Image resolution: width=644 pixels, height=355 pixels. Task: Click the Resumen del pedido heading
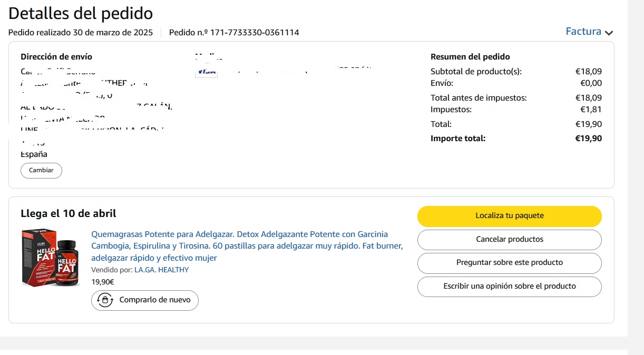470,57
